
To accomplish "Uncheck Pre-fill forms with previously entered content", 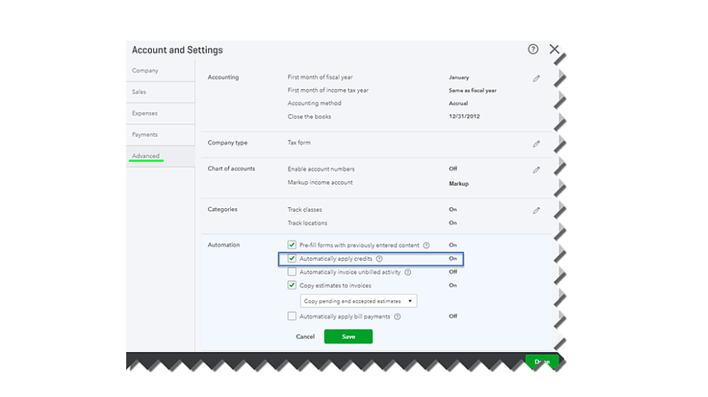I will (292, 245).
